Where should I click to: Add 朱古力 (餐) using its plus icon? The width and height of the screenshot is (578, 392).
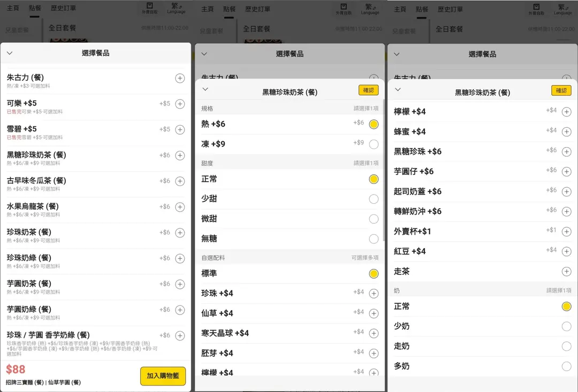(x=180, y=79)
